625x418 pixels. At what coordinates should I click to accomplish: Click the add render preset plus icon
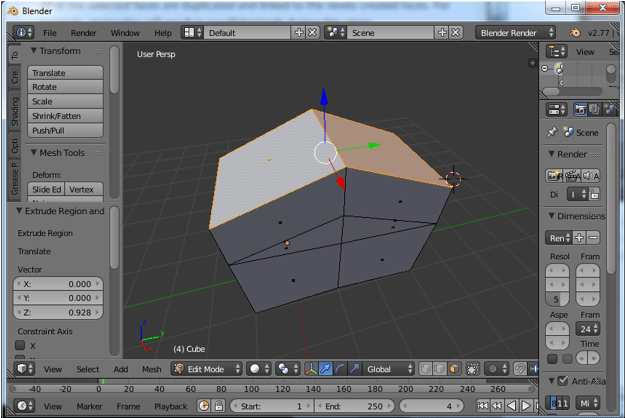[x=579, y=237]
